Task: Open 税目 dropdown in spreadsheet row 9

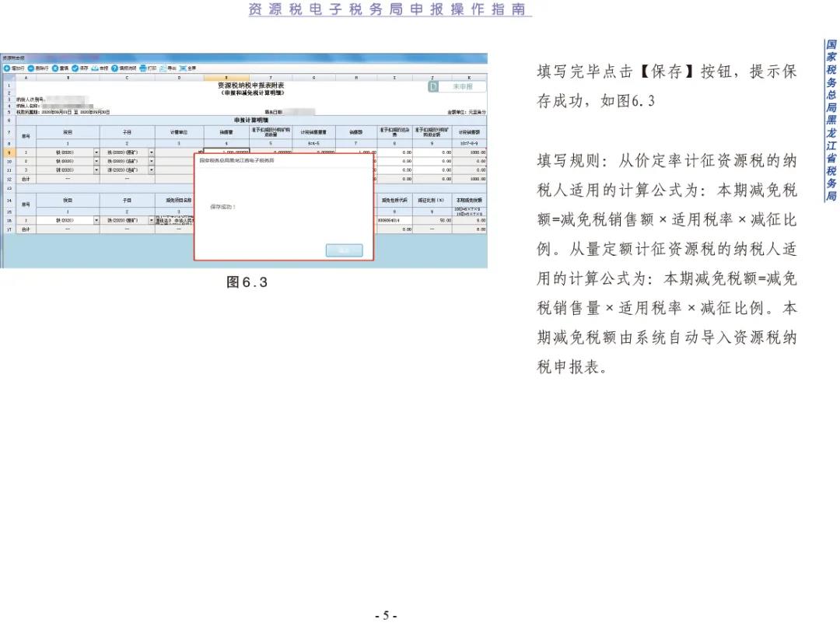Action: click(x=96, y=152)
